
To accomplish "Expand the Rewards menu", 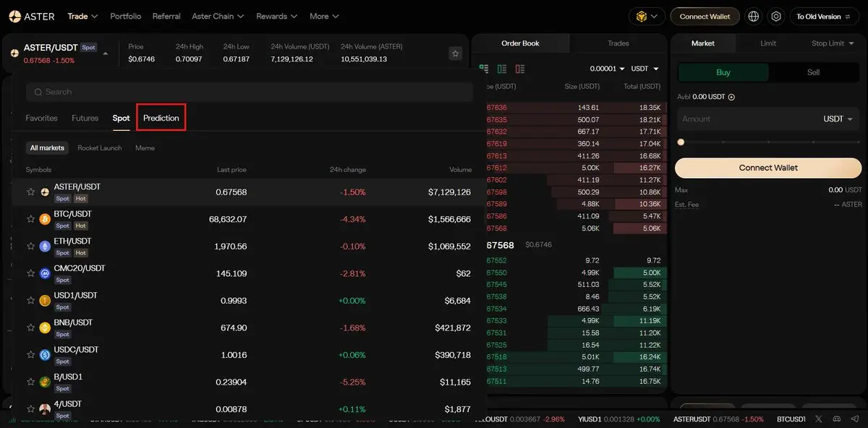I will click(277, 16).
